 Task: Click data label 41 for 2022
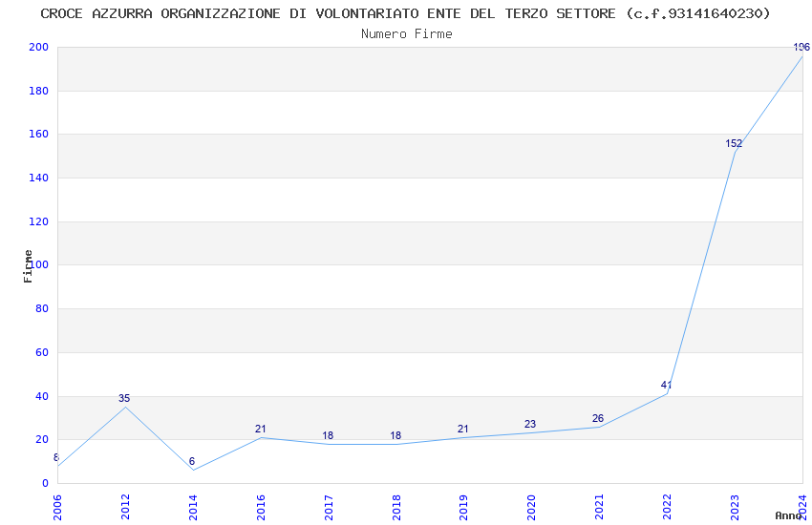point(667,385)
